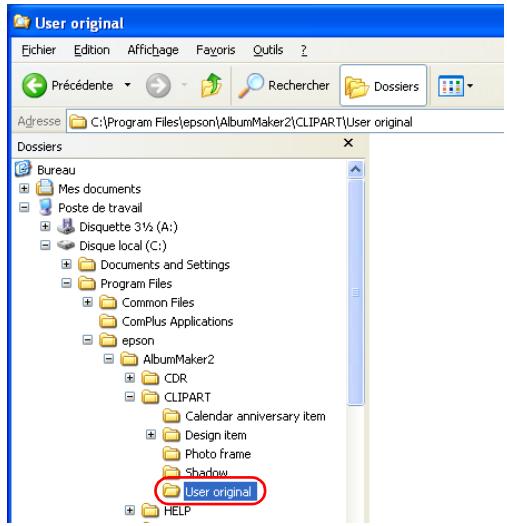Click the Poste de travail computer icon
Image resolution: width=507 pixels, height=526 pixels.
45,207
